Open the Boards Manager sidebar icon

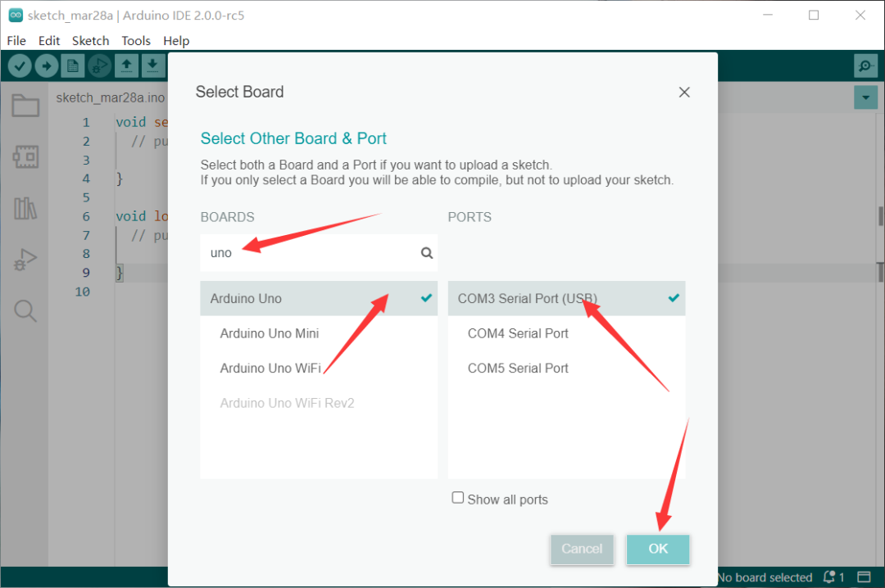[x=25, y=156]
